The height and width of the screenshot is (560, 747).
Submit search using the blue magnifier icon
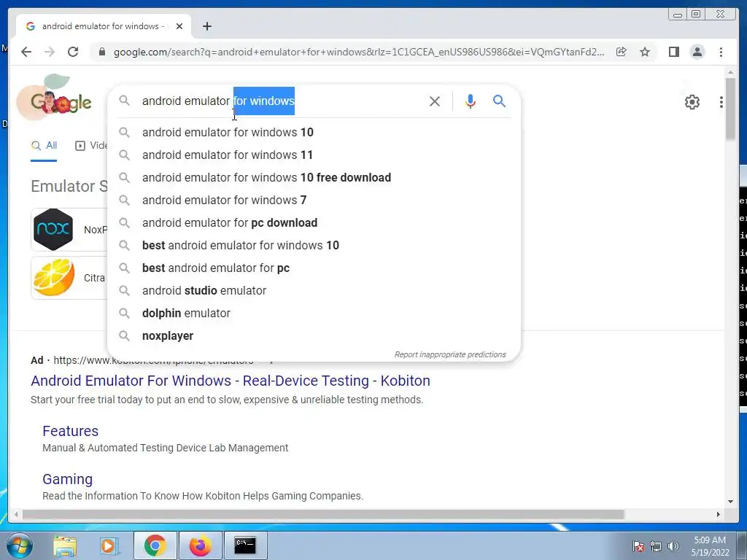(499, 101)
